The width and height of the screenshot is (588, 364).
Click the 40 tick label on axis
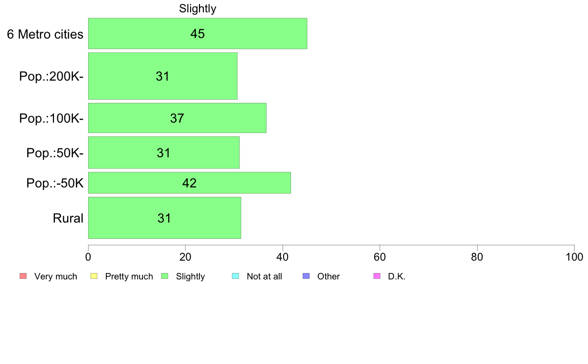pos(283,257)
